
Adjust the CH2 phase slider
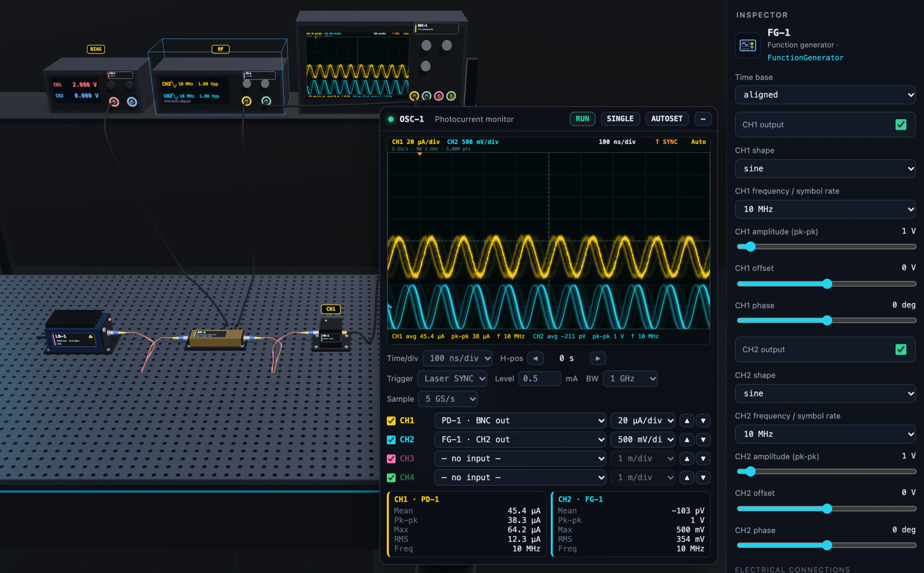click(x=826, y=545)
